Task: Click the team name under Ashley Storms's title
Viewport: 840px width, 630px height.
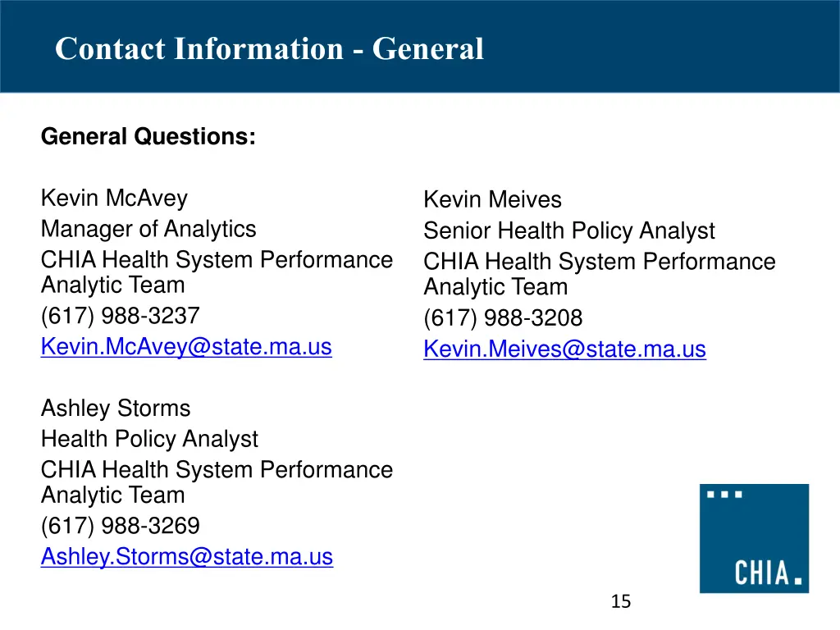Action: (217, 482)
